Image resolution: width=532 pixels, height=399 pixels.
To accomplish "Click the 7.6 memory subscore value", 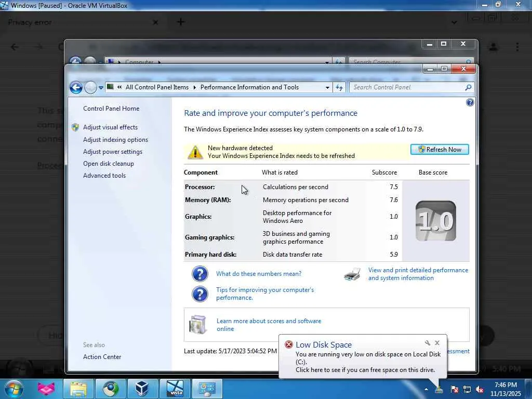I will point(394,200).
